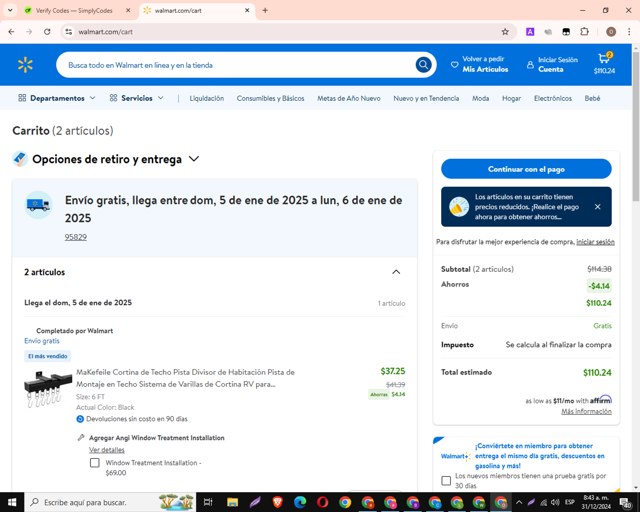Click Volver a pedir Mis Artículos link
The image size is (640, 512).
tap(480, 65)
